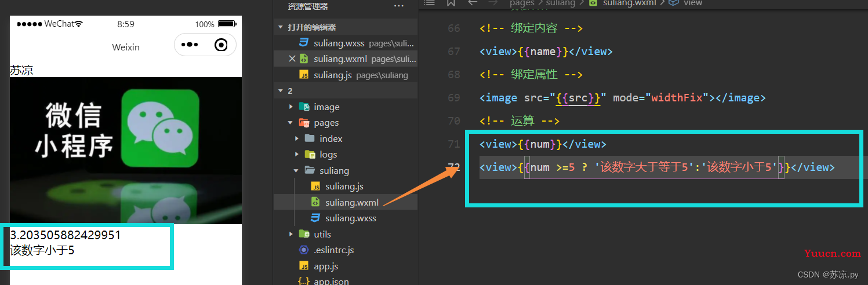
Task: Click the .eslintrc.js file icon
Action: (x=303, y=250)
